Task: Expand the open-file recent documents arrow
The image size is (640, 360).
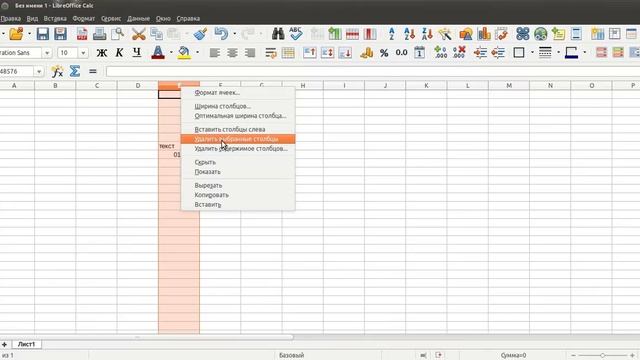Action: pyautogui.click(x=29, y=34)
